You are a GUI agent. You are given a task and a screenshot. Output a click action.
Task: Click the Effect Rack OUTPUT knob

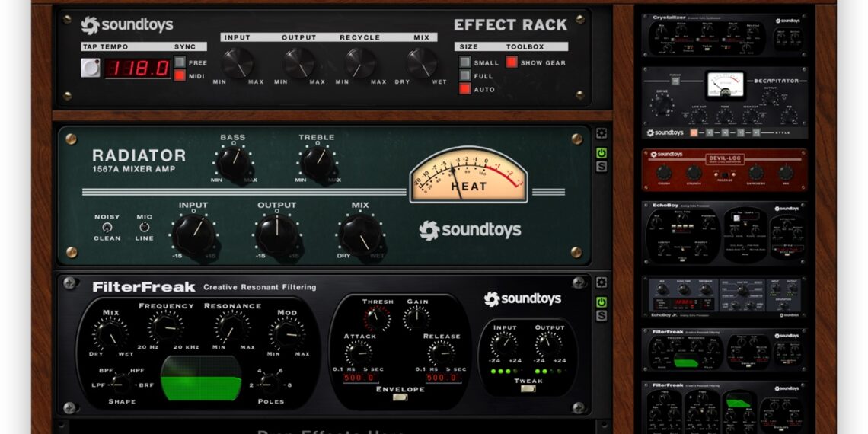[x=299, y=62]
